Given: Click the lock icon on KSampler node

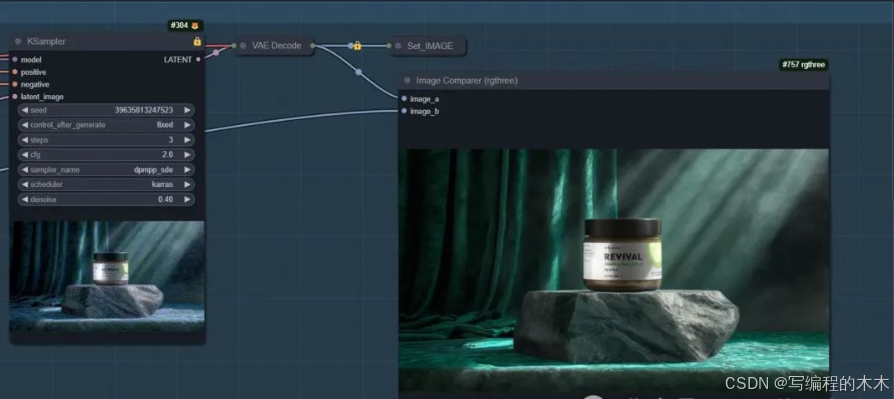Looking at the screenshot, I should tap(197, 42).
